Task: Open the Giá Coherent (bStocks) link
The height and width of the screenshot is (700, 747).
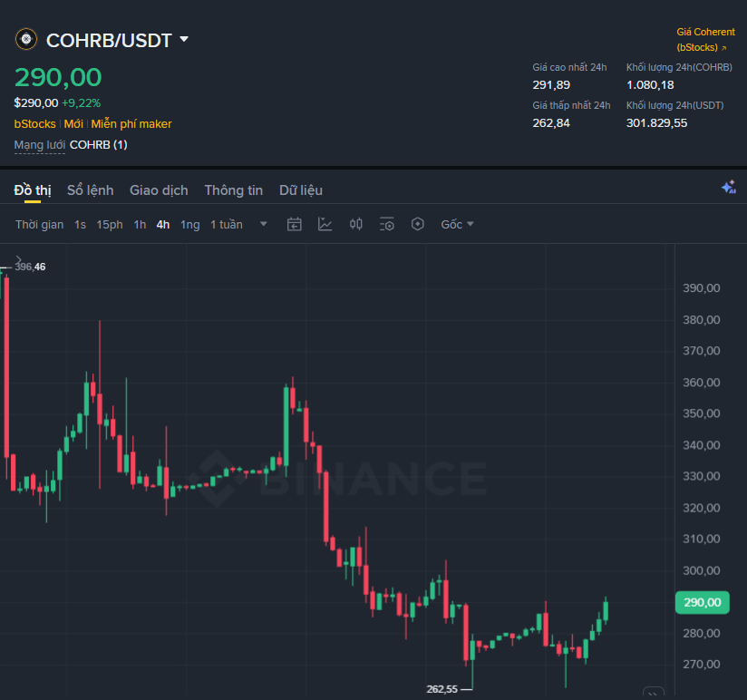Action: pyautogui.click(x=705, y=40)
